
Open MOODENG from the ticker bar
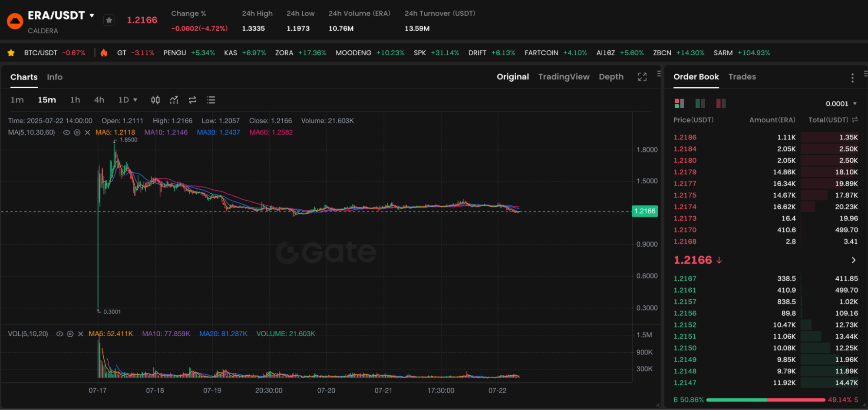(x=370, y=53)
